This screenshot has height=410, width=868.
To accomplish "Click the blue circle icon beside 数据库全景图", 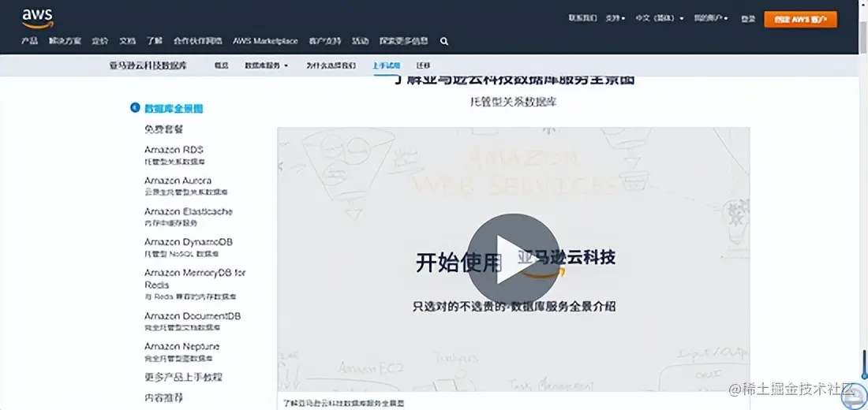I will pos(134,108).
